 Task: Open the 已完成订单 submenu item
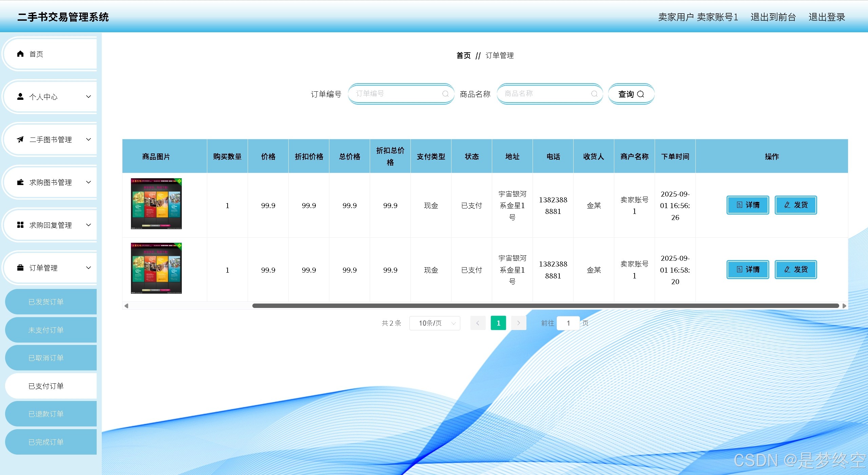pos(51,442)
